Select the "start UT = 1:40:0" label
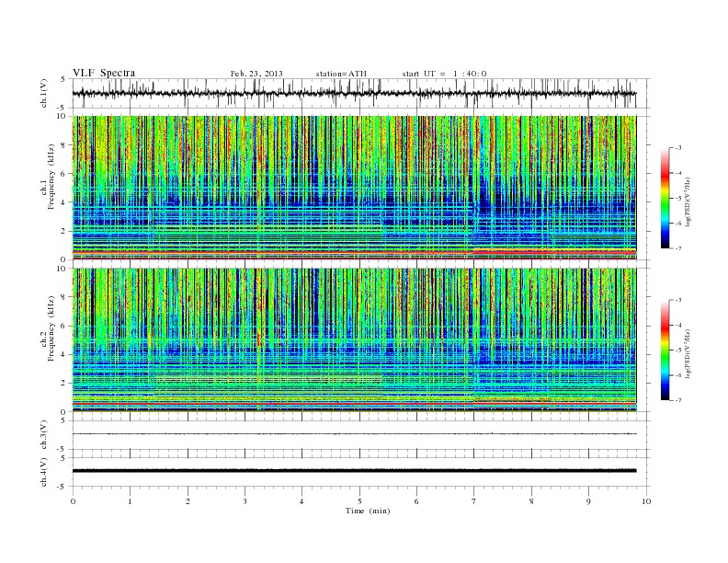Viewport: 728px width, 563px height. (444, 74)
